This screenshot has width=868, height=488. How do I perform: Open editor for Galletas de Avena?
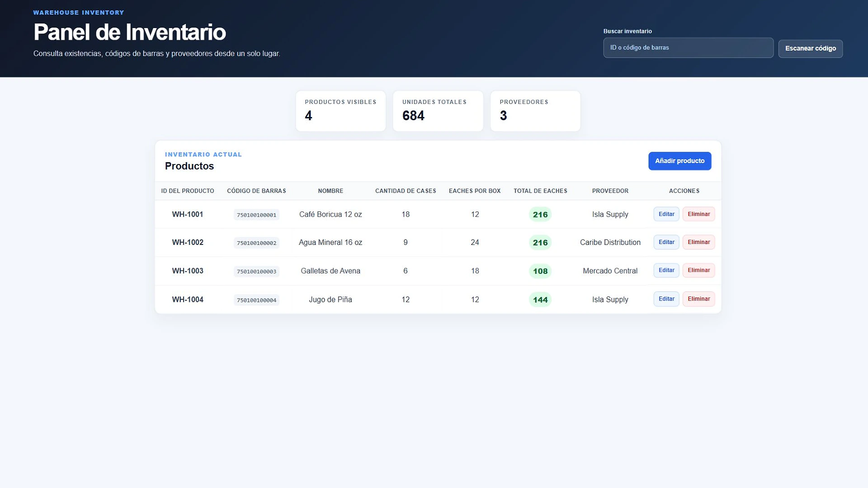tap(666, 270)
